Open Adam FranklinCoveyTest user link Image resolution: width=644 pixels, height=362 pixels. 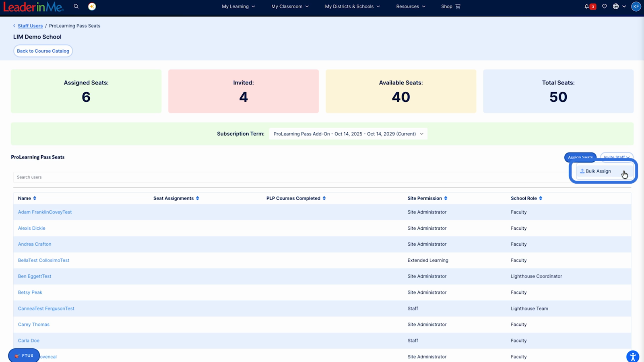pyautogui.click(x=45, y=212)
